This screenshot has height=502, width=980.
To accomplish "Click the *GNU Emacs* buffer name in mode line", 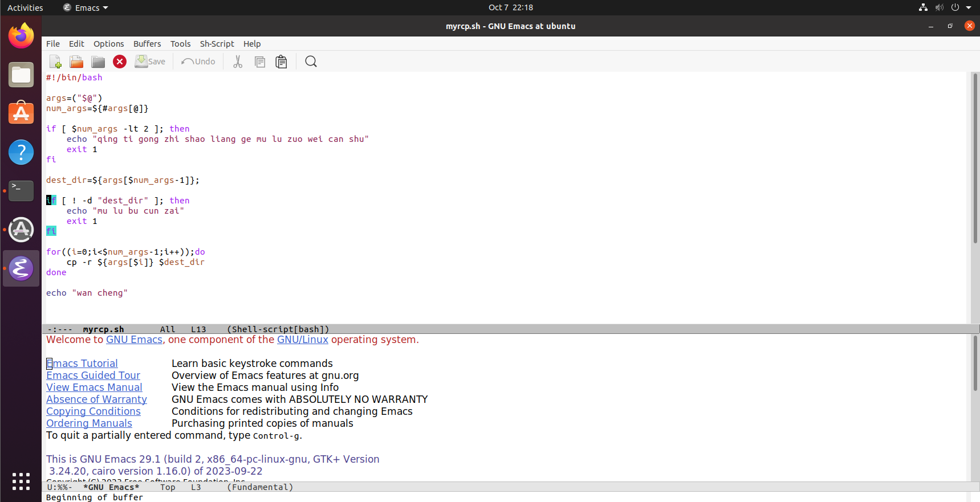I will [x=111, y=487].
